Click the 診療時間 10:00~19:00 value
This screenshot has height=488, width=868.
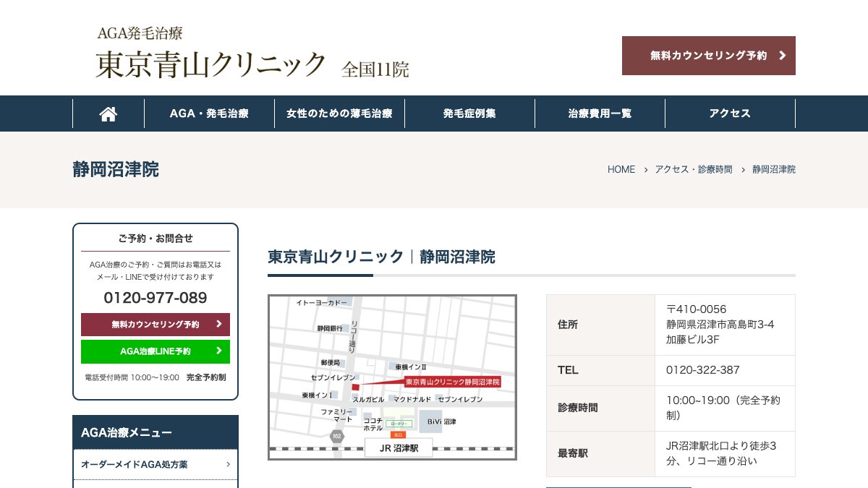point(723,408)
